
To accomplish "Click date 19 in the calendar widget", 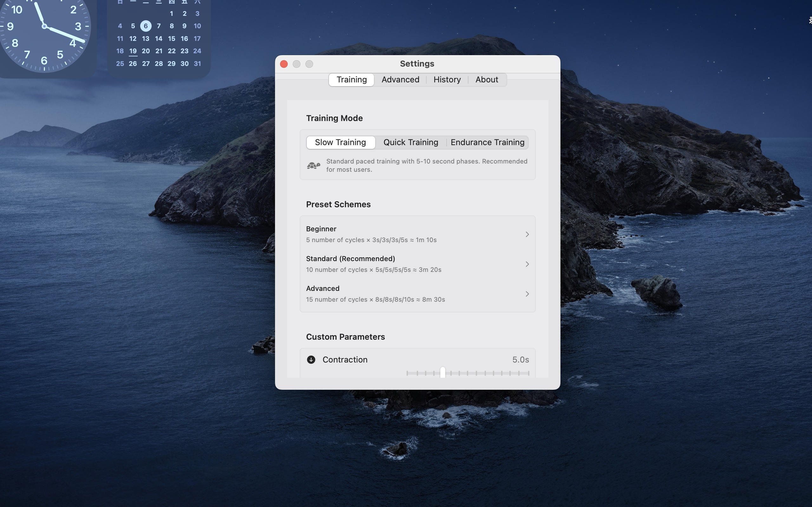I will coord(133,51).
